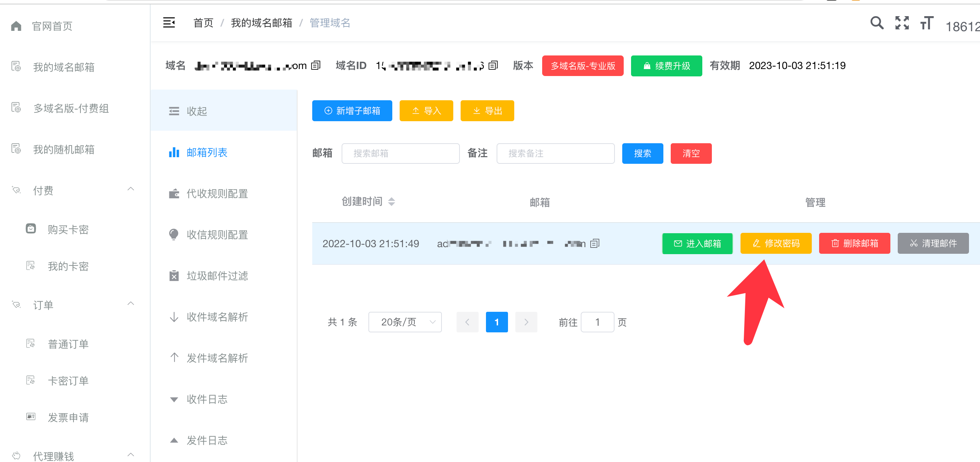Image resolution: width=980 pixels, height=462 pixels.
Task: Click 修改密码 for the listed mailbox
Action: 776,243
